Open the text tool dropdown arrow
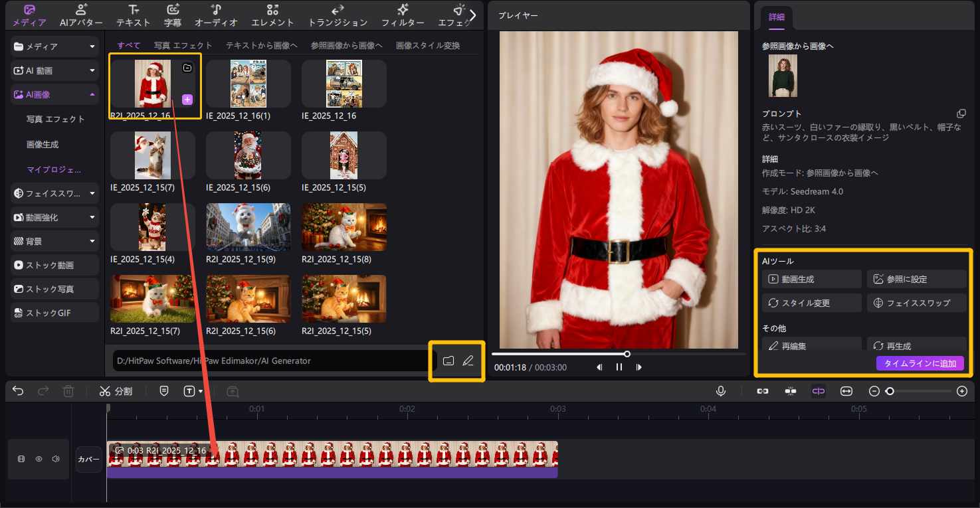Viewport: 980px width, 508px height. [x=200, y=392]
